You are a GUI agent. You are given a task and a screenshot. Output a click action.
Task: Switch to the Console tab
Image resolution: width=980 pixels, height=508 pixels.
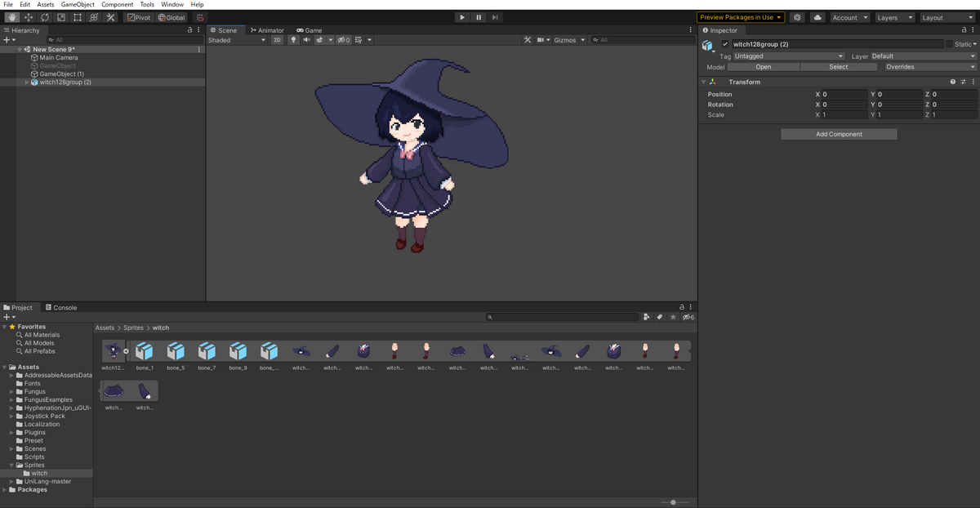point(60,308)
